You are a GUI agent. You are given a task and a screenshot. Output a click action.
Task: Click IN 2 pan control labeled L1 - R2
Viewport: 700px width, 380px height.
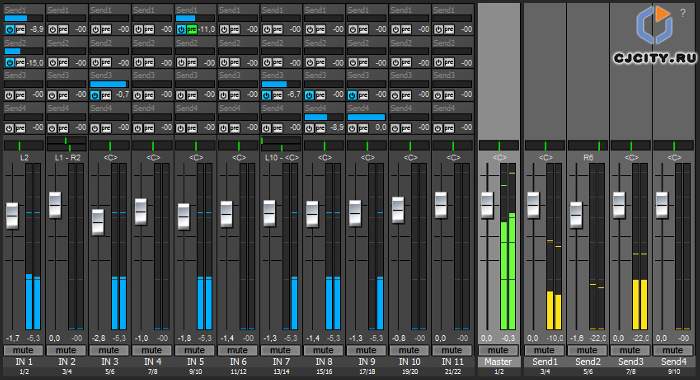67,144
